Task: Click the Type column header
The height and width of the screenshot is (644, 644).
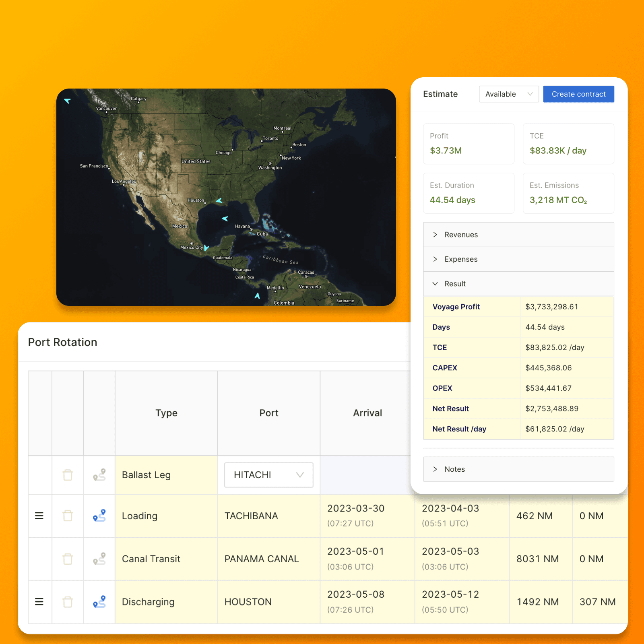Action: 166,413
